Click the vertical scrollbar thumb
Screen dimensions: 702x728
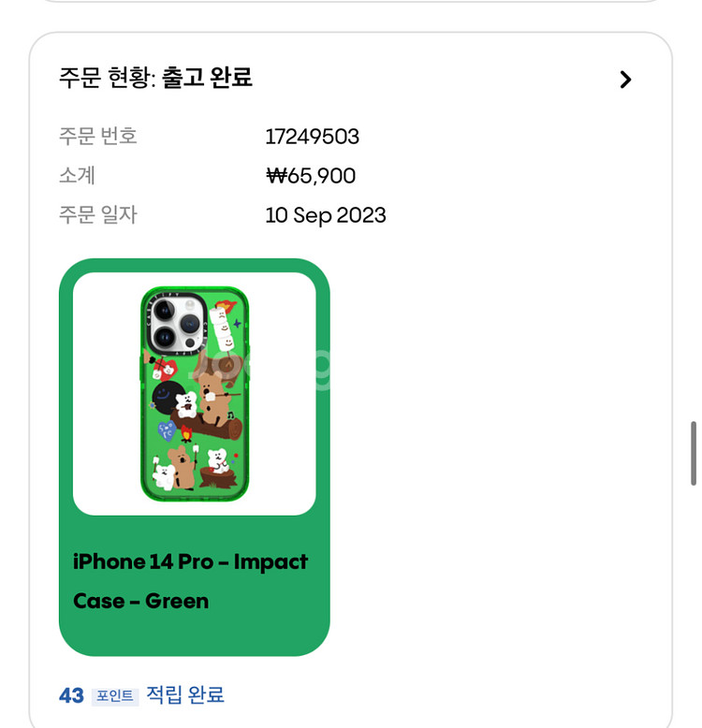[x=694, y=454]
